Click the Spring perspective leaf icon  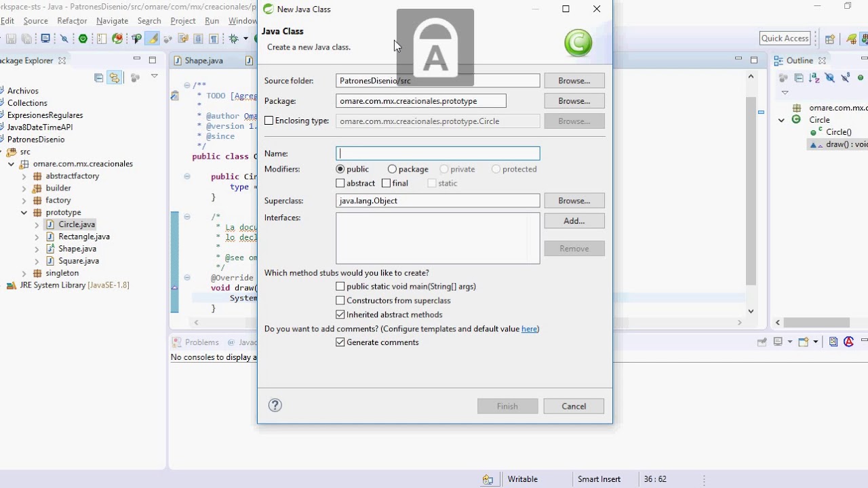(852, 39)
